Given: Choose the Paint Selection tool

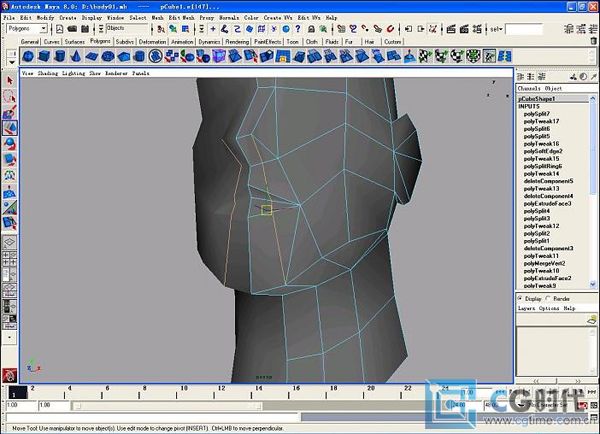Looking at the screenshot, I should [x=10, y=112].
